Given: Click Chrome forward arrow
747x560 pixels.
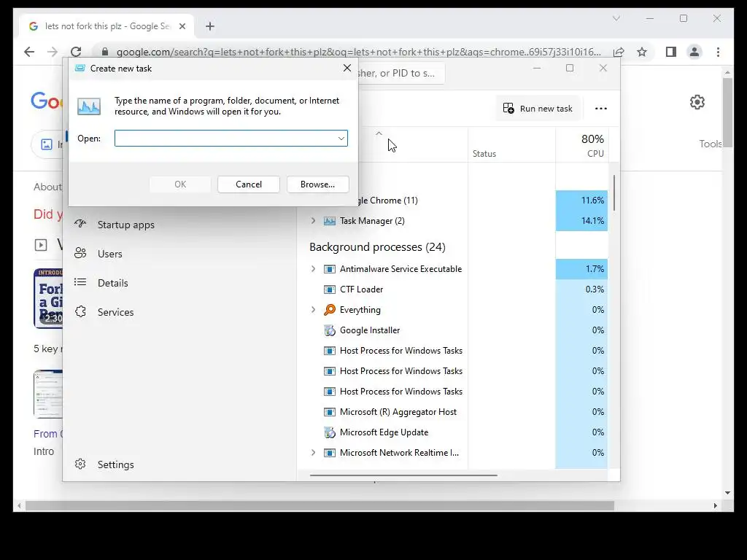Looking at the screenshot, I should 53,52.
